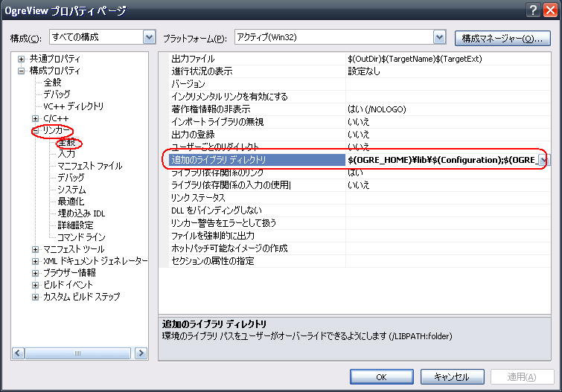Viewport: 562px width, 392px height.
Task: Select the top-level デバッグ tree item
Action: (57, 94)
